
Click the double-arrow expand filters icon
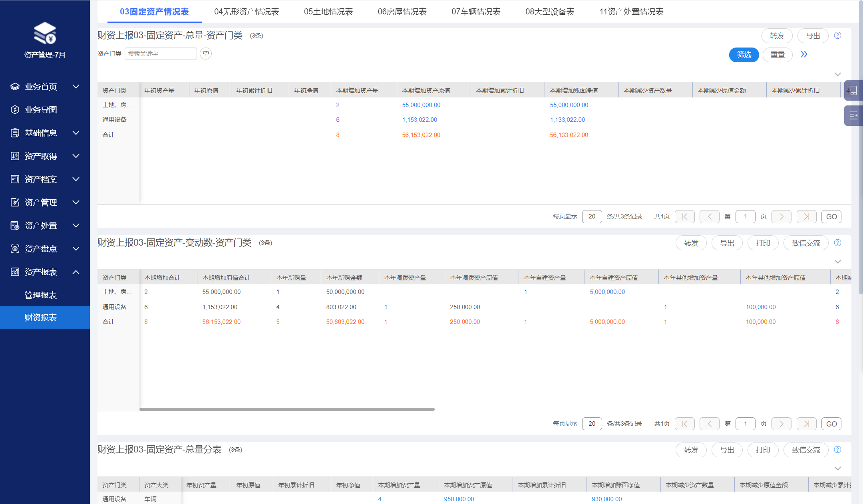point(804,54)
